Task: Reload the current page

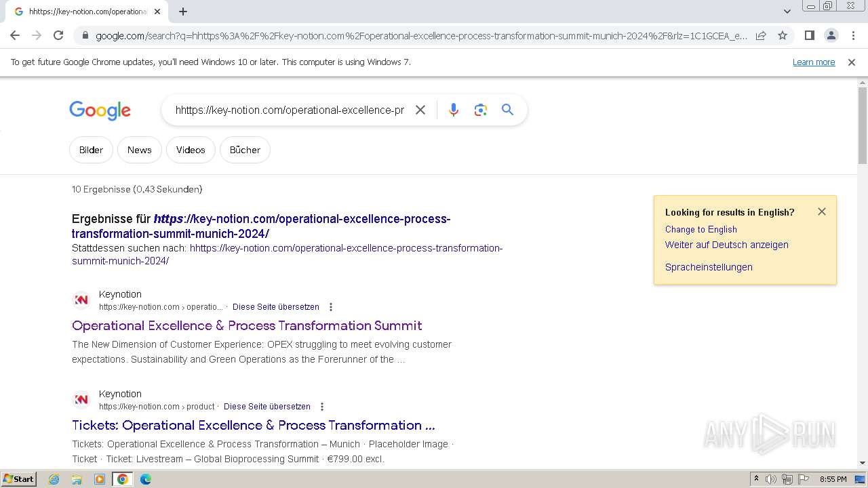Action: point(58,35)
